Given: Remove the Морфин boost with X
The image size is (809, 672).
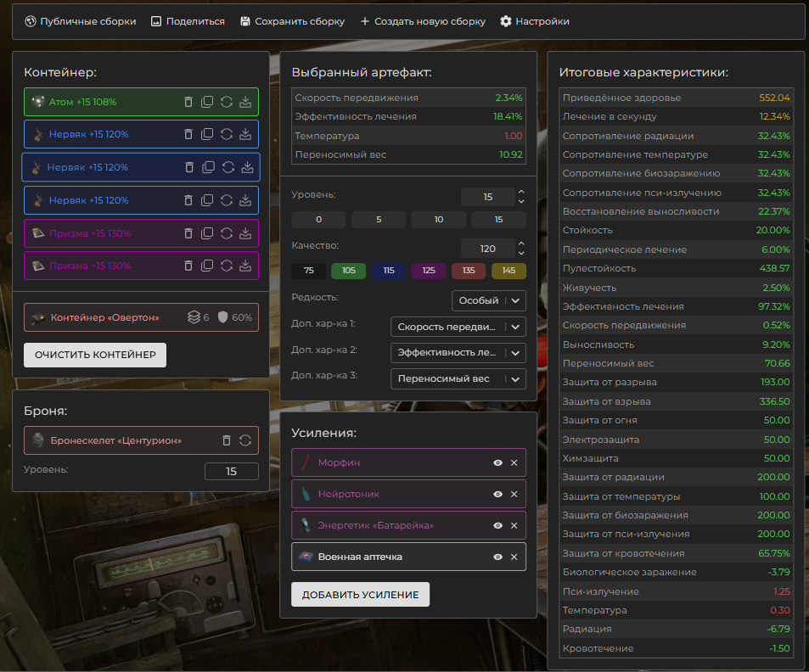Looking at the screenshot, I should coord(514,462).
